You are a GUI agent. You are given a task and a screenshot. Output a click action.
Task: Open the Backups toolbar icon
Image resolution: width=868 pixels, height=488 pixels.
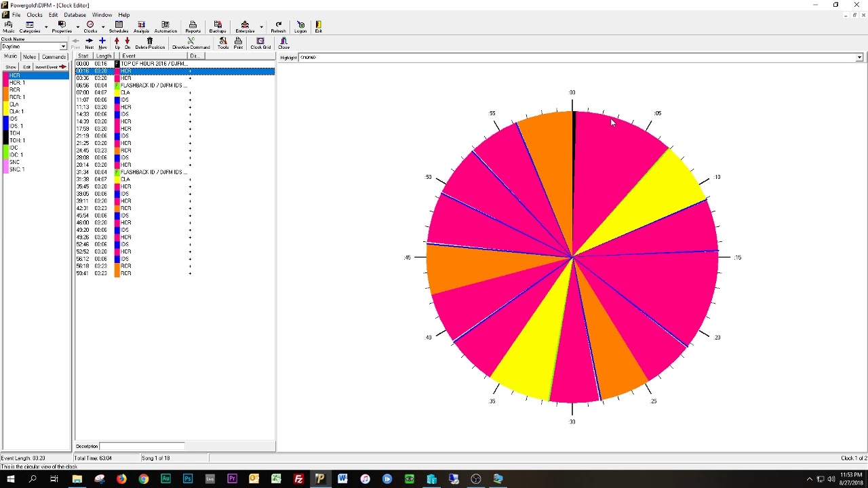[x=218, y=26]
